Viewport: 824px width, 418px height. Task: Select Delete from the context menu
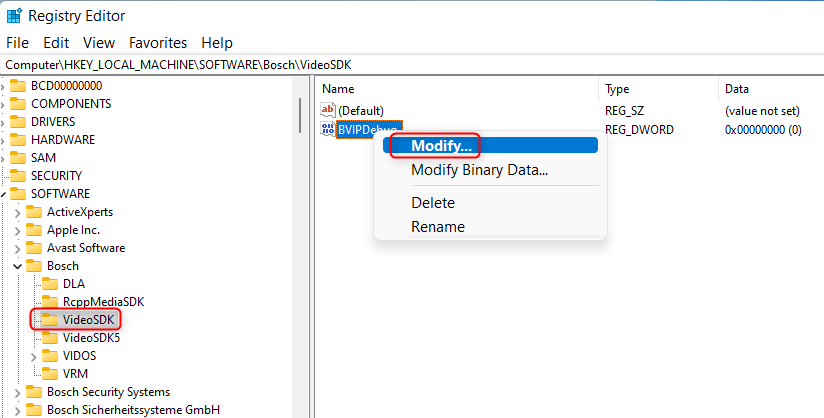(433, 203)
